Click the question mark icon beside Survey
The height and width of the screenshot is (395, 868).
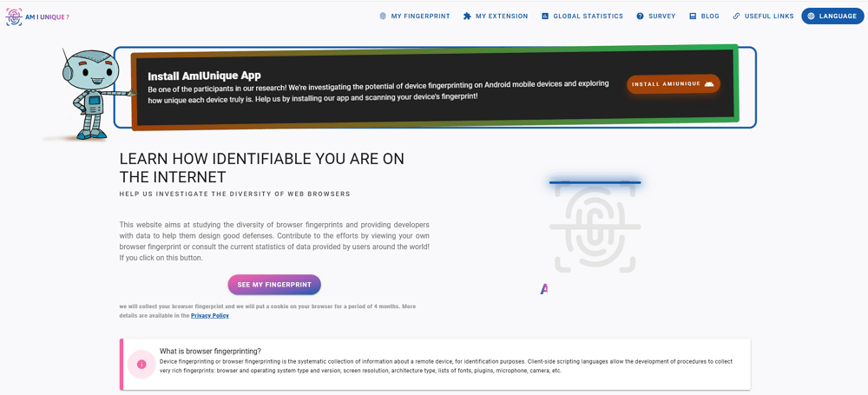[640, 16]
